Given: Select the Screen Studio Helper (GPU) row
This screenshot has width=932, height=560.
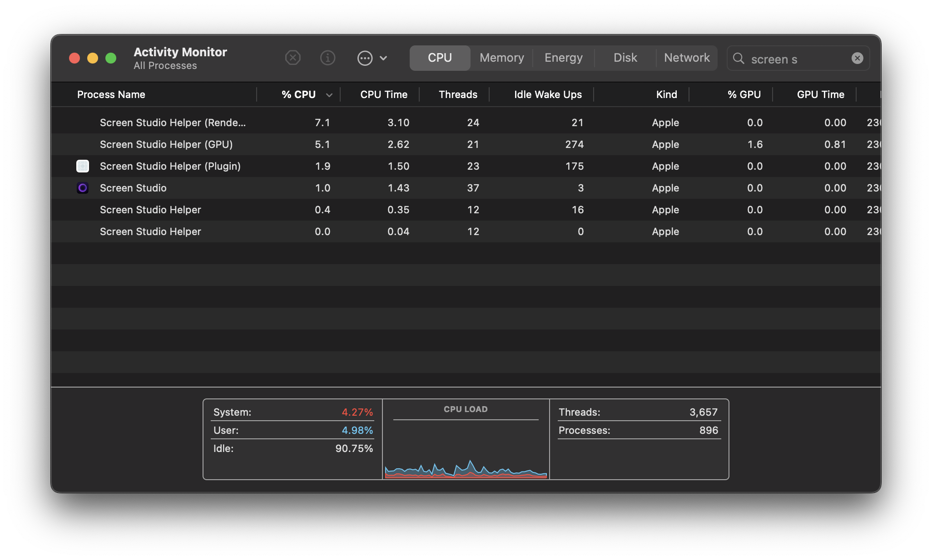Looking at the screenshot, I should click(166, 144).
